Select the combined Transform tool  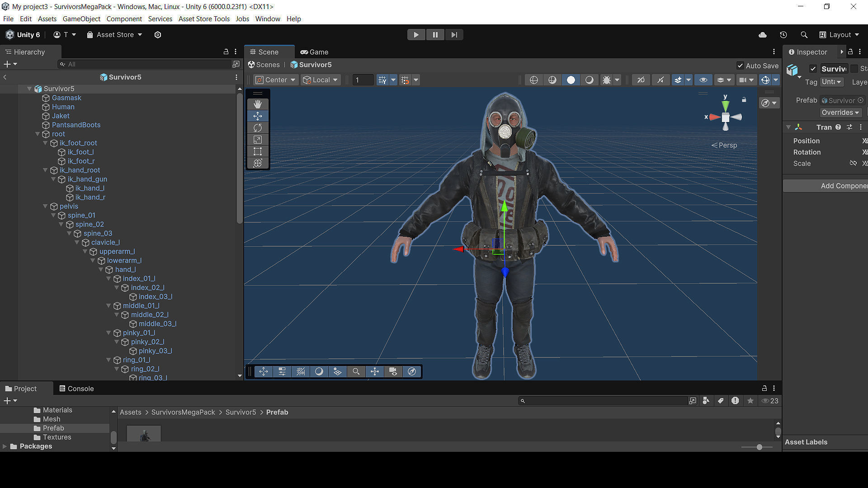258,163
